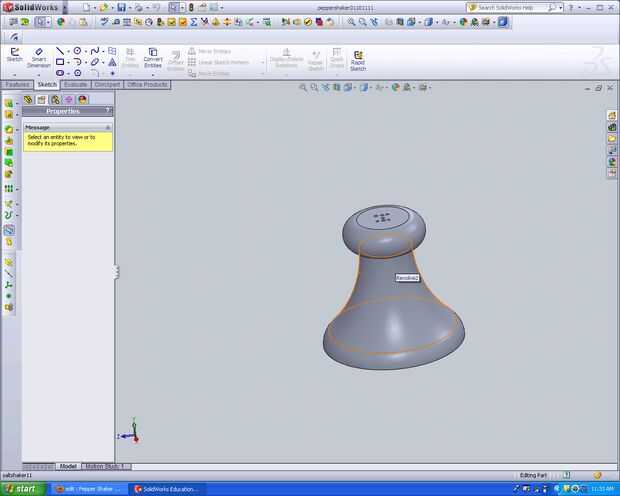Click the Save icon

(x=121, y=8)
